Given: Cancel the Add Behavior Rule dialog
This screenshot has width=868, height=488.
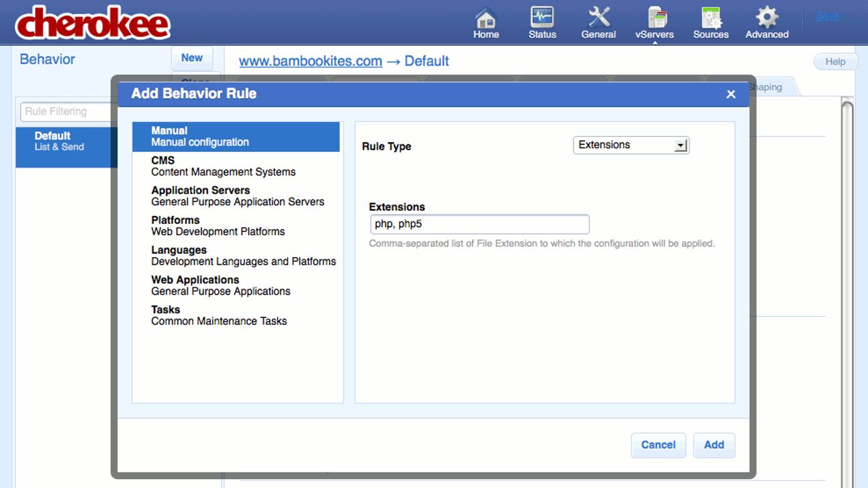Looking at the screenshot, I should pyautogui.click(x=658, y=445).
